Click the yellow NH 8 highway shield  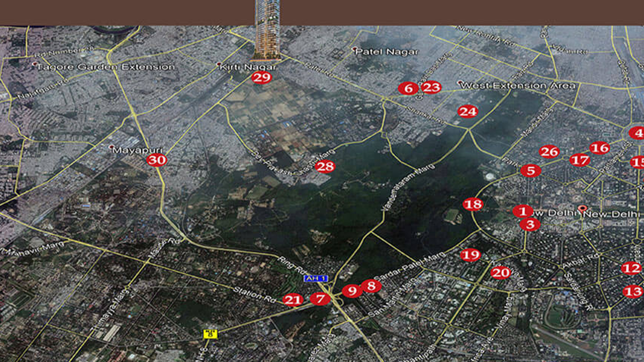210,334
